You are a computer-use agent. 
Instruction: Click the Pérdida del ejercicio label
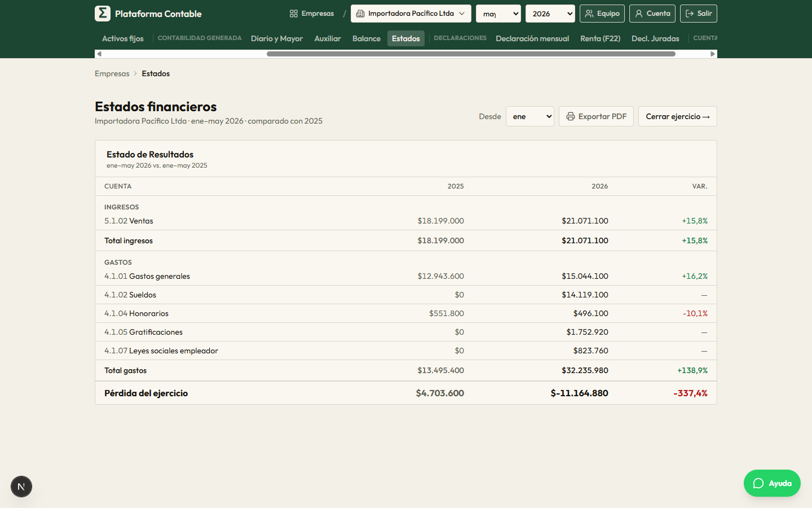point(146,393)
